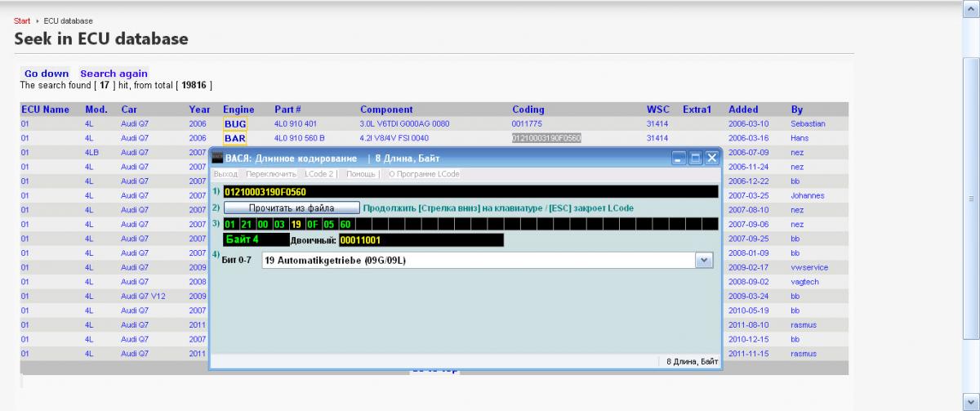
Task: Click part number 4L0 910 560 B
Action: [x=299, y=138]
